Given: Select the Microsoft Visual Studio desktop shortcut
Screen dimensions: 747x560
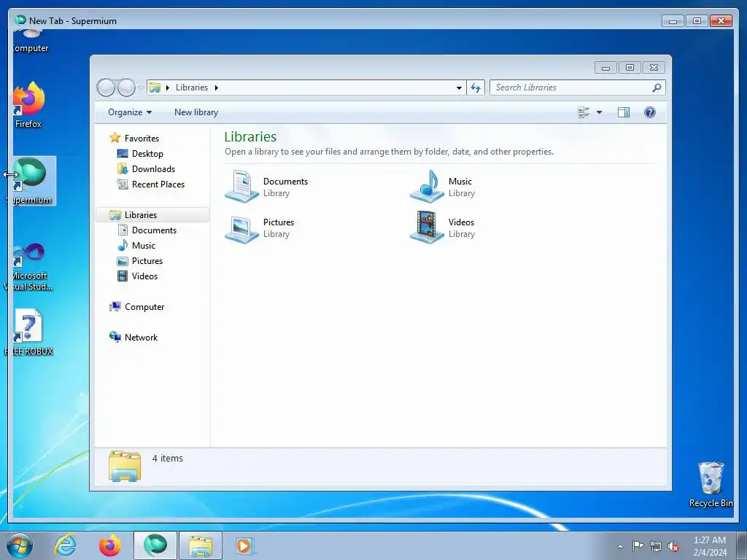Looking at the screenshot, I should pyautogui.click(x=28, y=267).
